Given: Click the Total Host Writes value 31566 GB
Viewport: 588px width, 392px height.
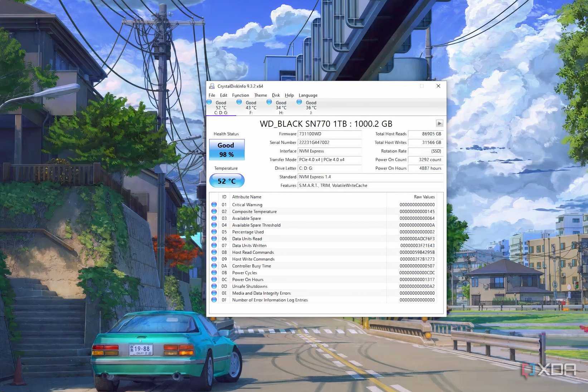Looking at the screenshot, I should (426, 142).
